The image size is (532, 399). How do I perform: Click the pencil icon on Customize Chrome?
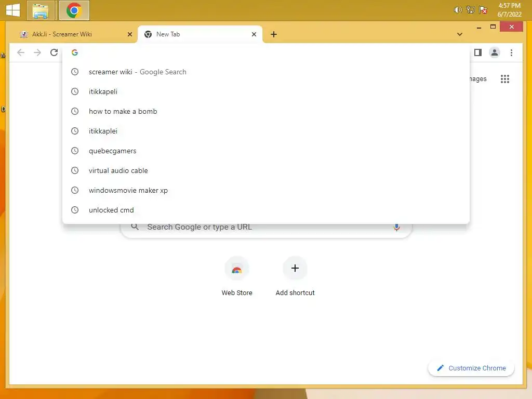[x=441, y=368]
